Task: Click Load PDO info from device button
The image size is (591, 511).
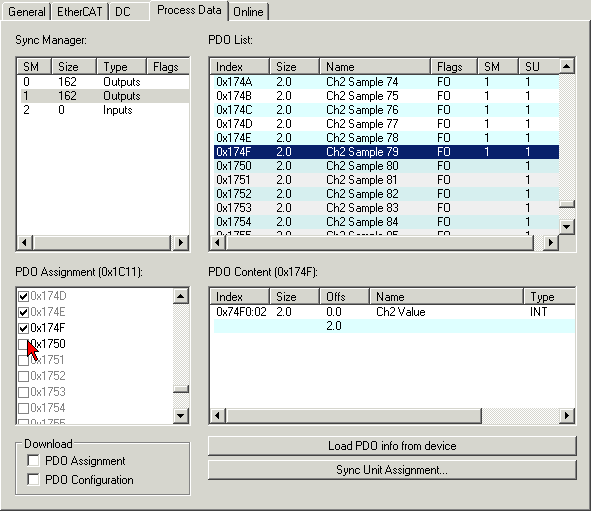Action: [392, 446]
